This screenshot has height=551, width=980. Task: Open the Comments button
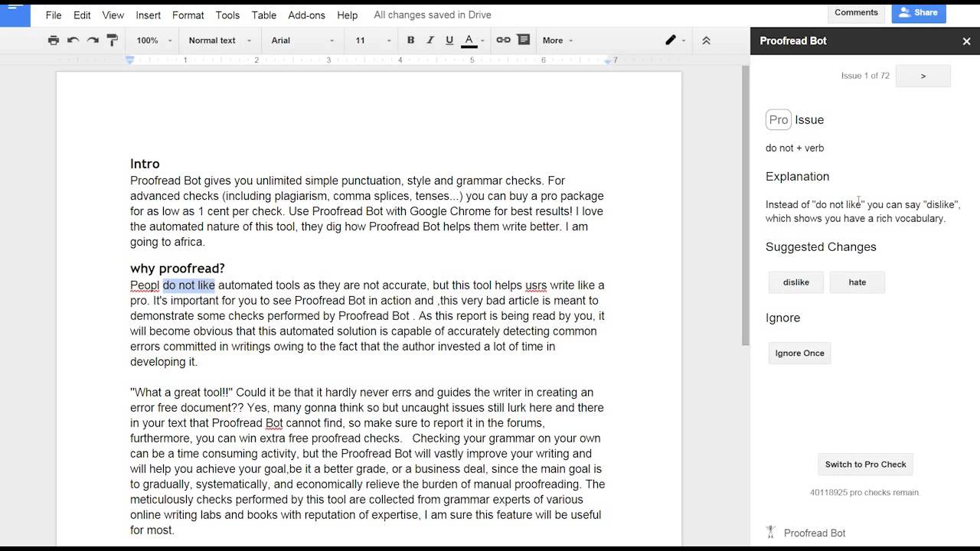tap(856, 12)
